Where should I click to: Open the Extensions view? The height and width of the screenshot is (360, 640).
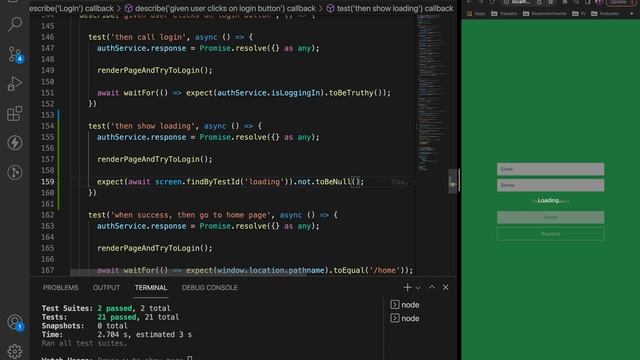coord(15,113)
